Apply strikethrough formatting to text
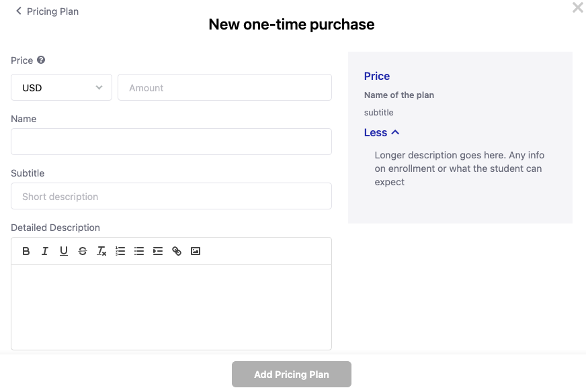The height and width of the screenshot is (392, 586). coord(83,251)
